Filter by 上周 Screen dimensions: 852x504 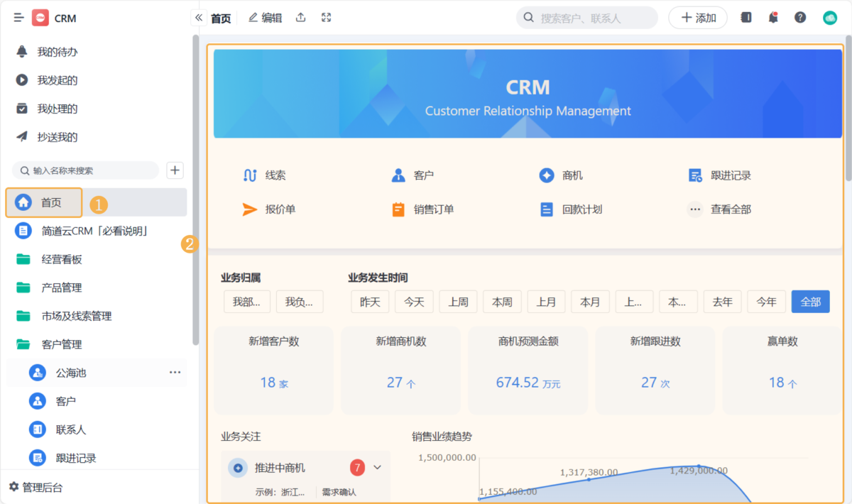click(458, 302)
